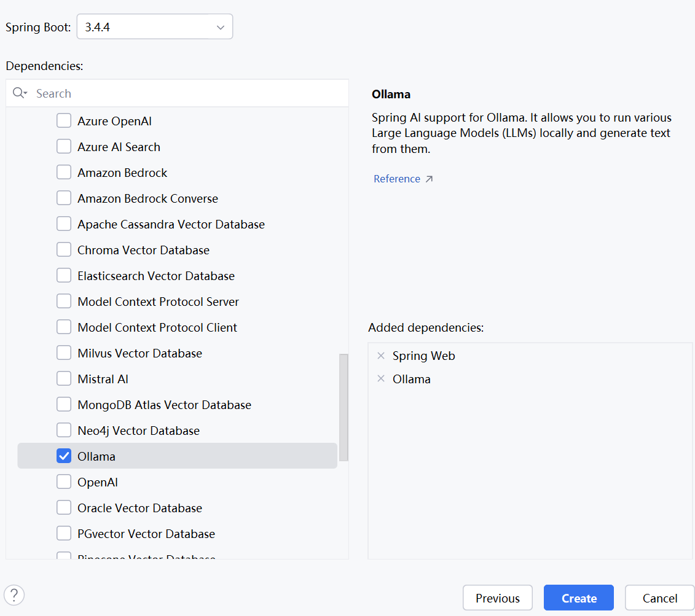Click the dependency list scrollbar thumb

click(344, 407)
